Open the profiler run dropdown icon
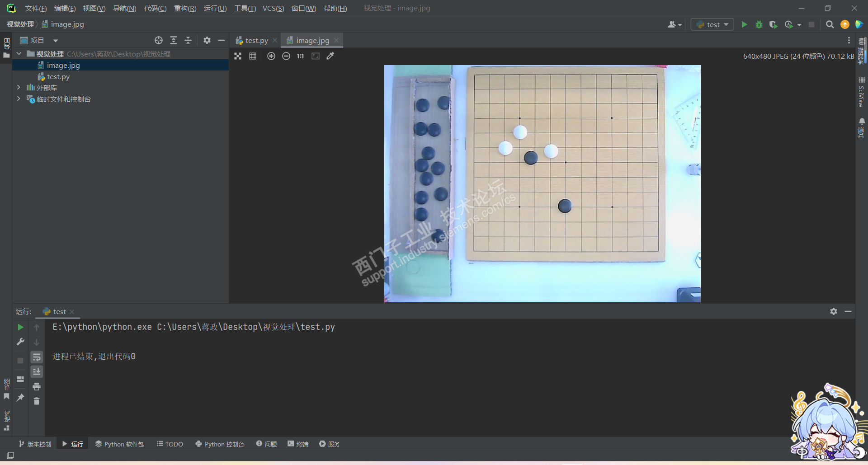 [x=789, y=24]
